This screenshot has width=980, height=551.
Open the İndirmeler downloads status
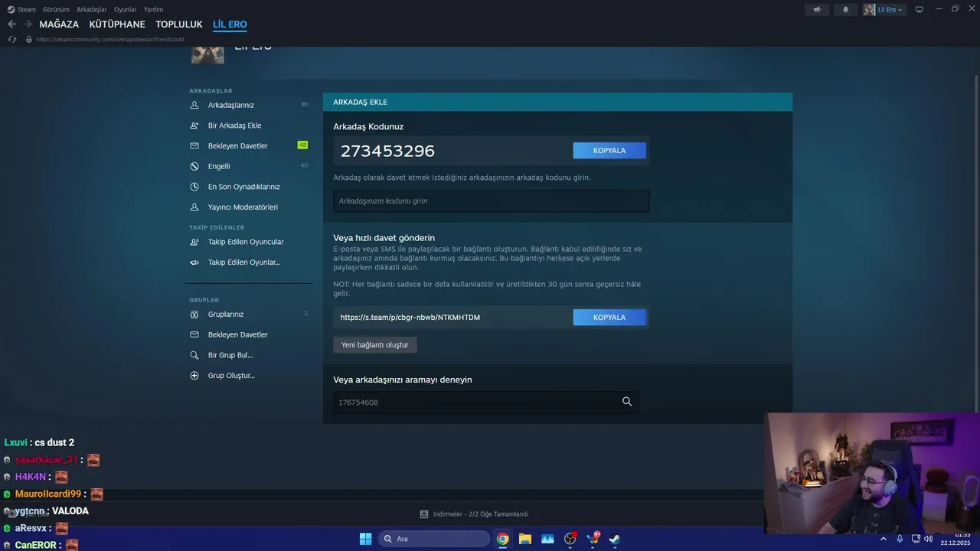475,514
